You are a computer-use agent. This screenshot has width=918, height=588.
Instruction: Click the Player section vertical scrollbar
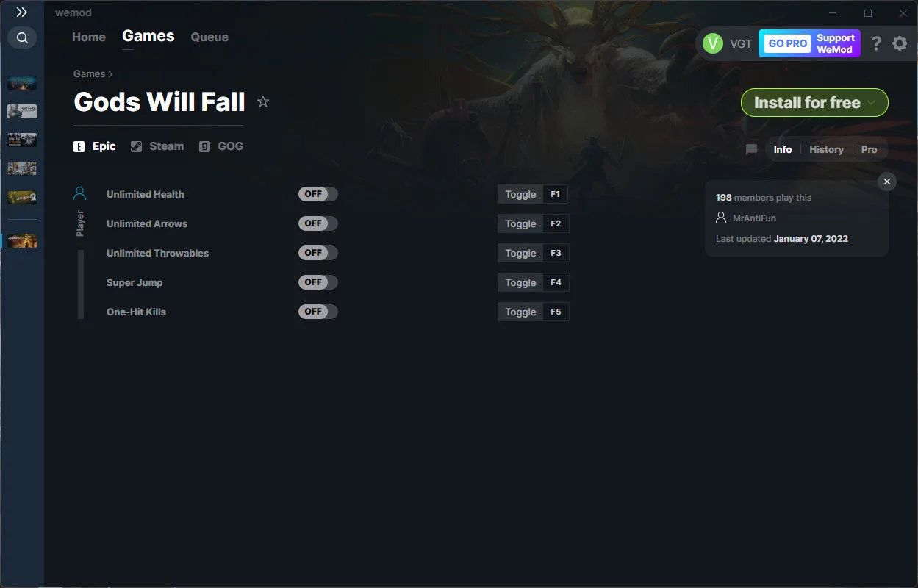tap(81, 284)
